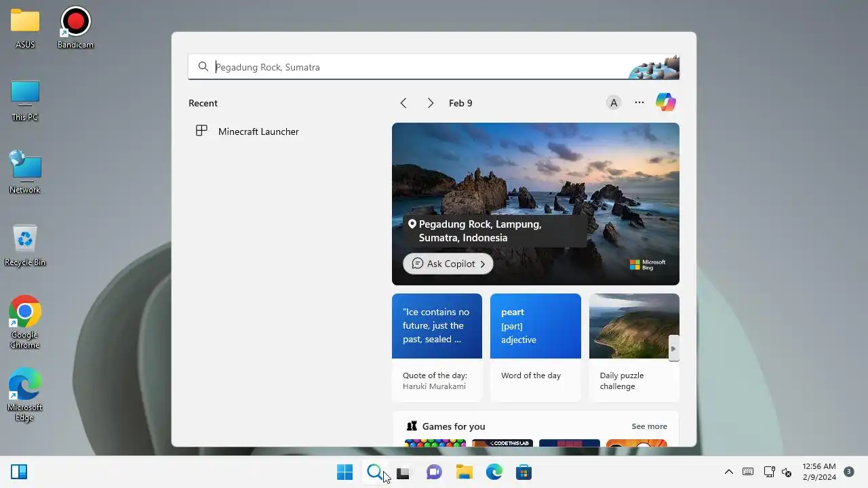Click the location pin on Bing image
Image resolution: width=868 pixels, height=488 pixels.
(412, 224)
